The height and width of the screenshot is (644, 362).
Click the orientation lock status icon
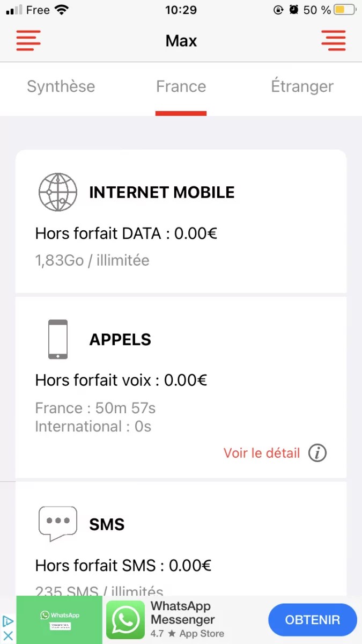(x=278, y=10)
